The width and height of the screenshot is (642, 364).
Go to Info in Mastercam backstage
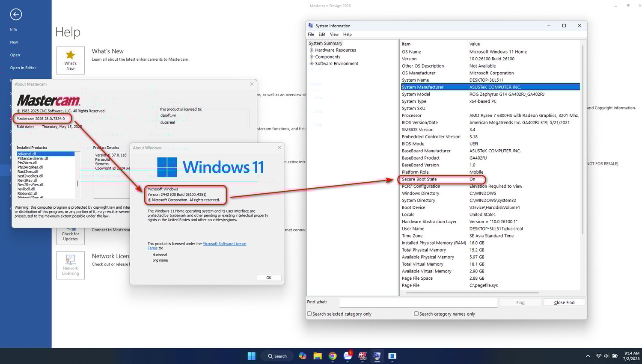pyautogui.click(x=14, y=30)
